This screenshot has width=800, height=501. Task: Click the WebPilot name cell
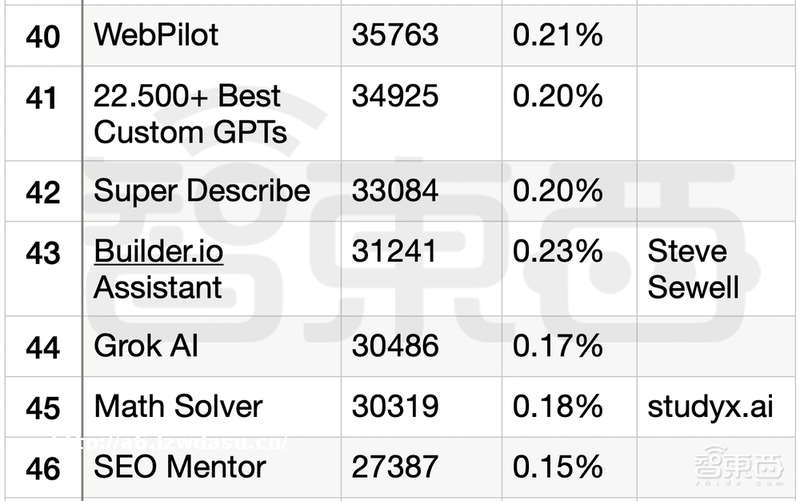[x=156, y=35]
